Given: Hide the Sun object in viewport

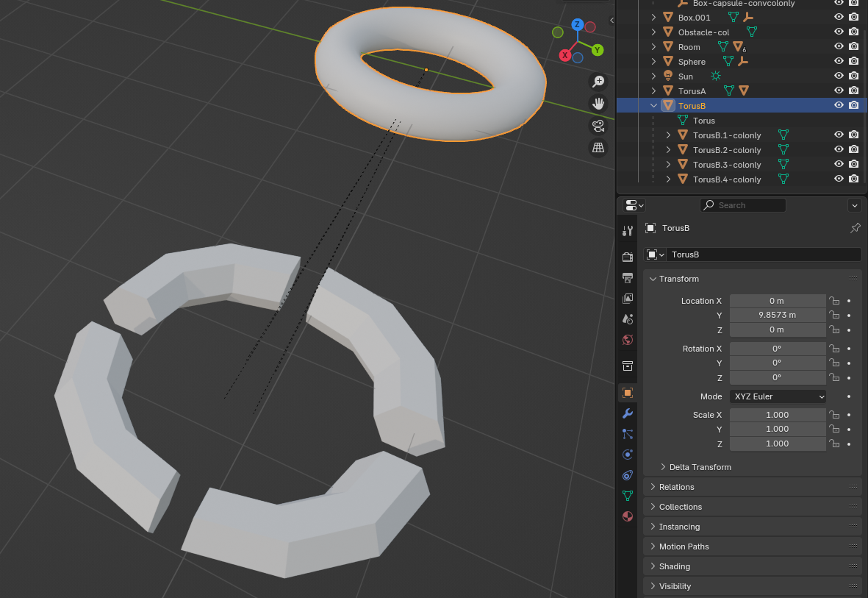Looking at the screenshot, I should coord(839,76).
